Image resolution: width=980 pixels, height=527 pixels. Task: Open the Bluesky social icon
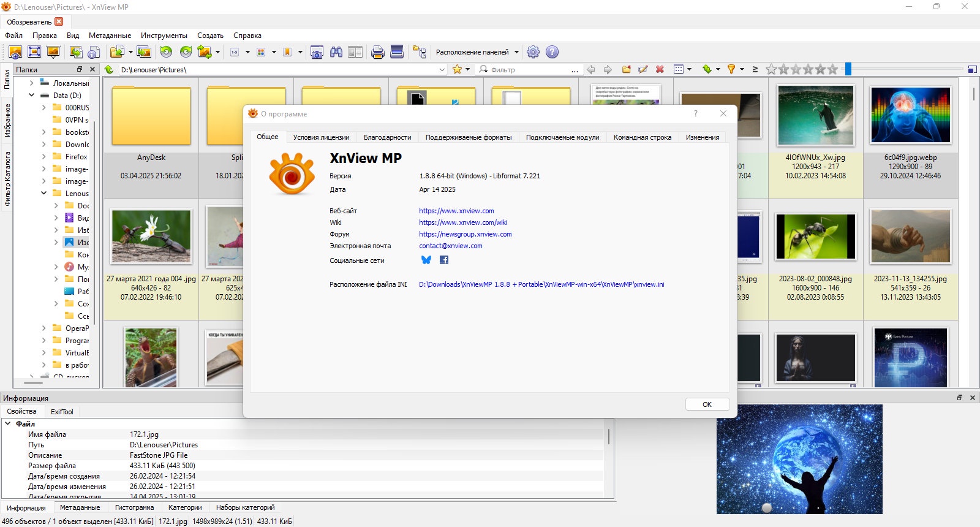point(426,260)
